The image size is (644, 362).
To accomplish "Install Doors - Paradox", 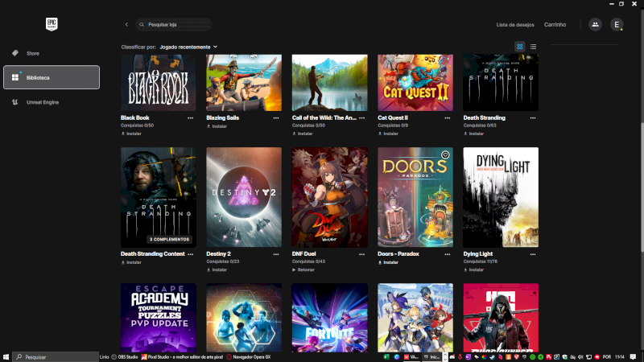I will click(388, 263).
